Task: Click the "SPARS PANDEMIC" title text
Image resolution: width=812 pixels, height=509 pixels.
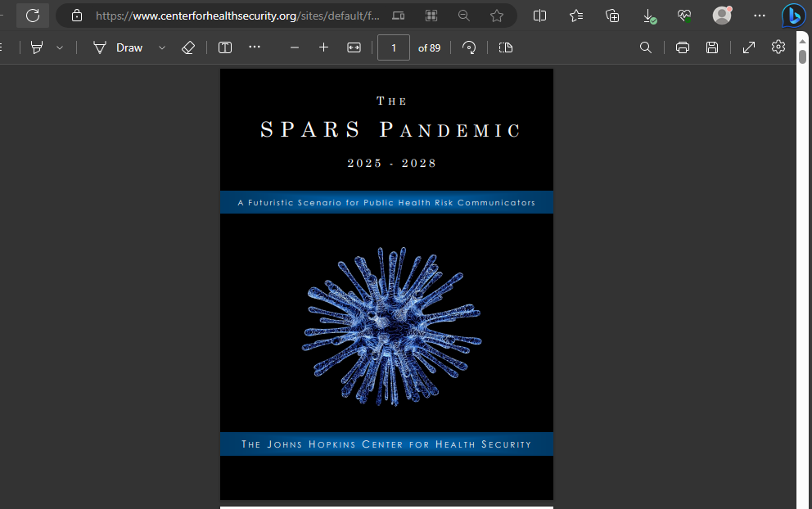Action: pyautogui.click(x=390, y=129)
